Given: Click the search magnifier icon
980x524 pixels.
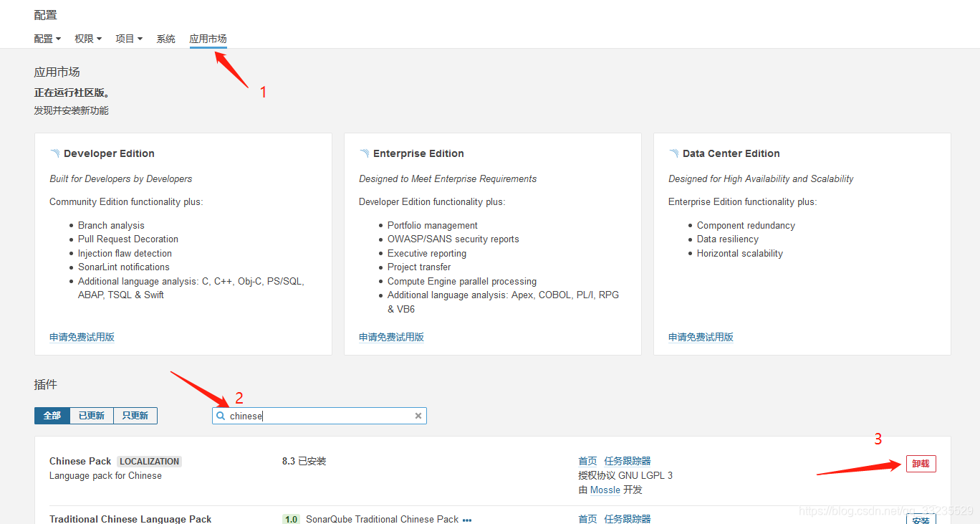Looking at the screenshot, I should 221,416.
